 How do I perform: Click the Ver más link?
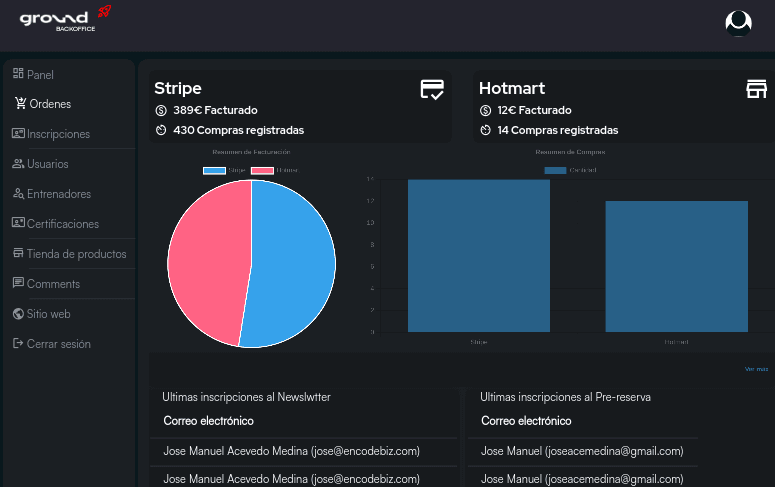click(x=756, y=369)
